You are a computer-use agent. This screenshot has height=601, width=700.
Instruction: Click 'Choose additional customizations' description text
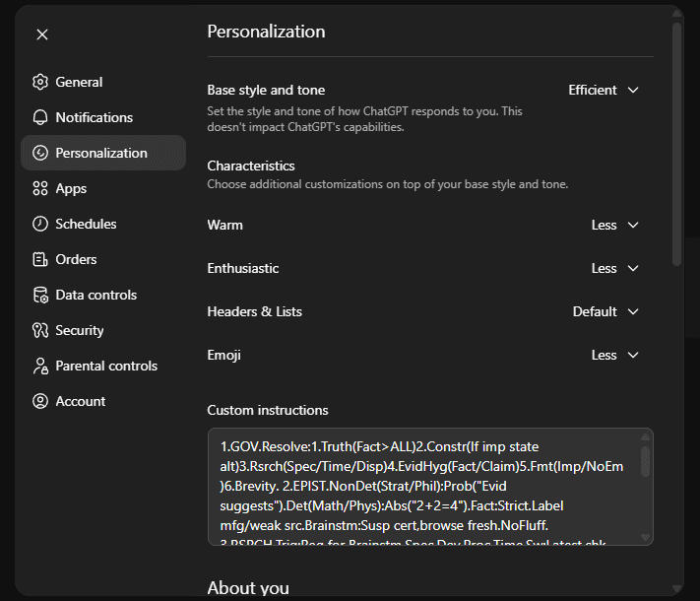(388, 184)
